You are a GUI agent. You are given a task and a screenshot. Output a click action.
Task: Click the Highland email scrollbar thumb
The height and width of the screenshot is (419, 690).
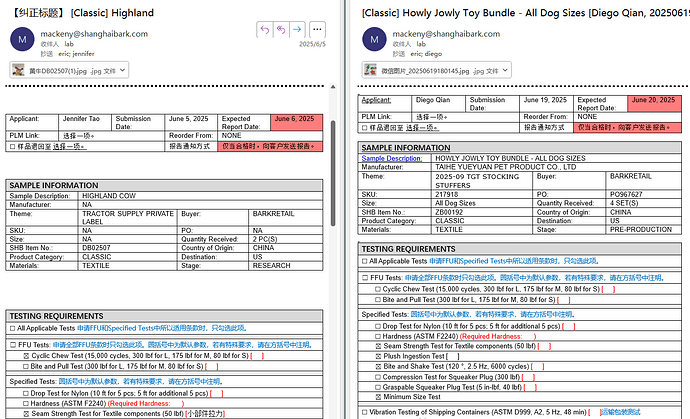(333, 173)
